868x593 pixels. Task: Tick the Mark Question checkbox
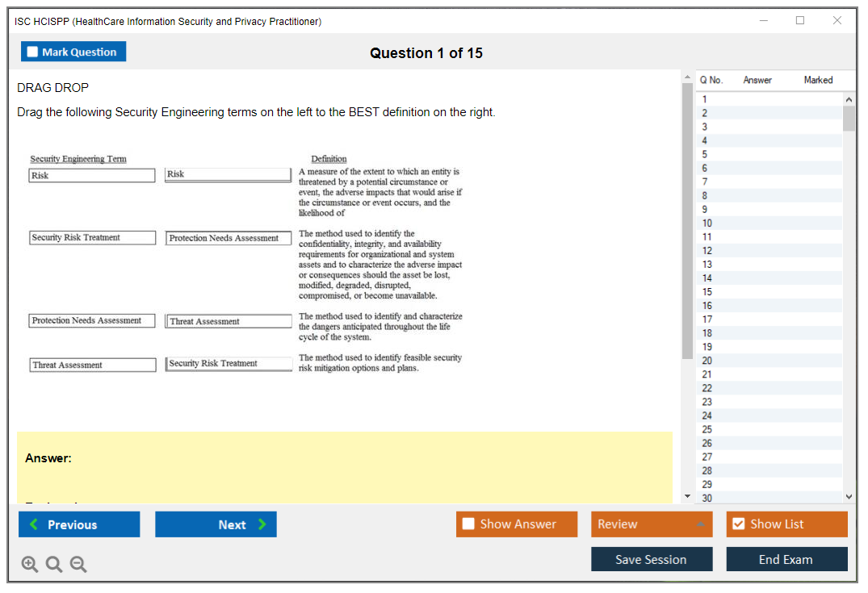coord(32,52)
